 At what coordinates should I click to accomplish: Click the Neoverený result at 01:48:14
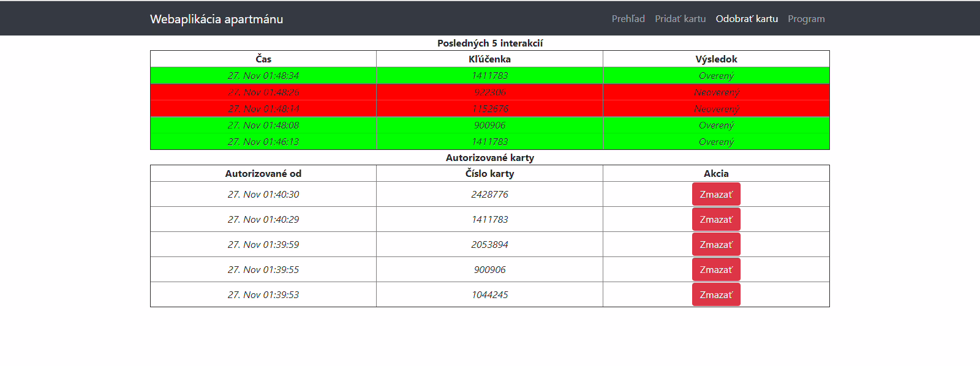[716, 109]
